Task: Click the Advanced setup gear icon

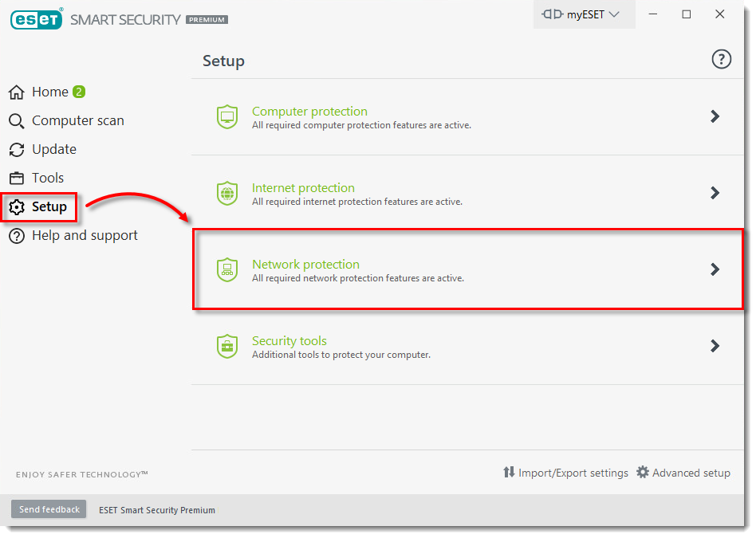Action: click(643, 473)
